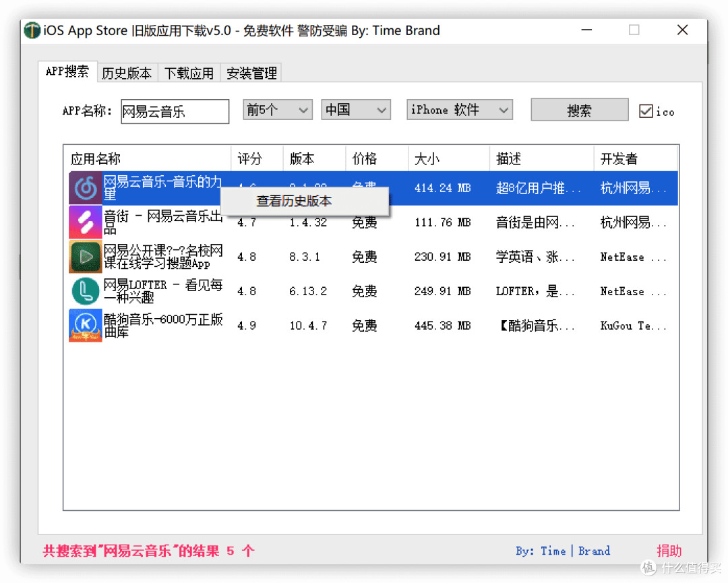This screenshot has height=583, width=728.
Task: Sort by 大小 column header
Action: (448, 159)
